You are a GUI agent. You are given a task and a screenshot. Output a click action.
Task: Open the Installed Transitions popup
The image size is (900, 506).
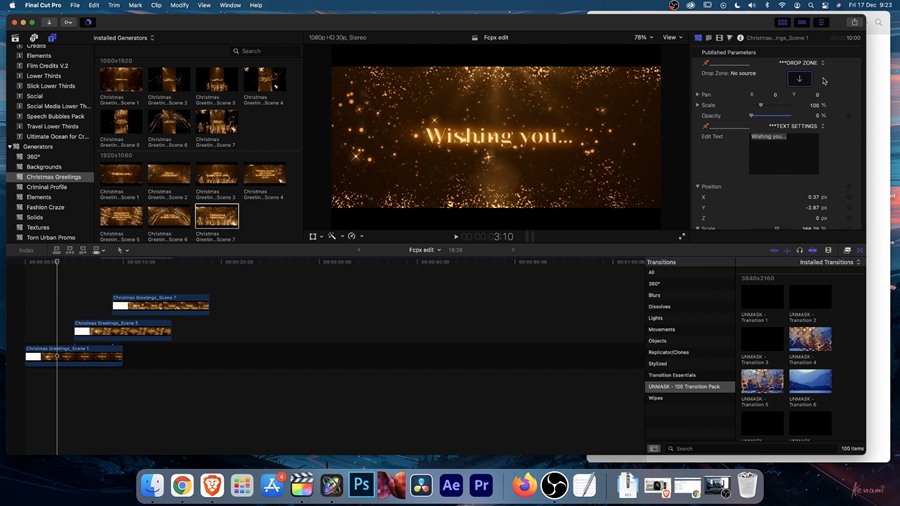pos(830,262)
